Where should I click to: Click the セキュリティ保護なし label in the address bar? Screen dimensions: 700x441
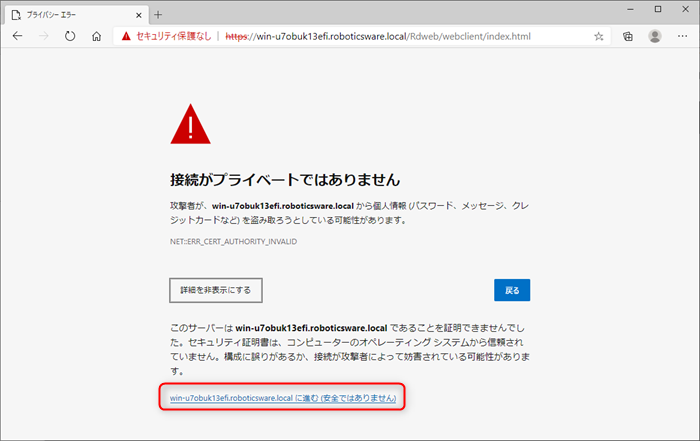click(x=174, y=36)
